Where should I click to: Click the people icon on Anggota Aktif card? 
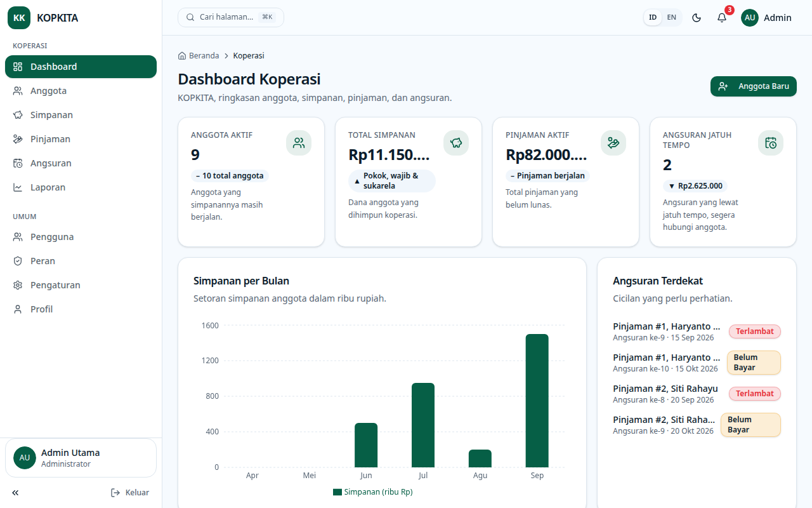(x=299, y=143)
